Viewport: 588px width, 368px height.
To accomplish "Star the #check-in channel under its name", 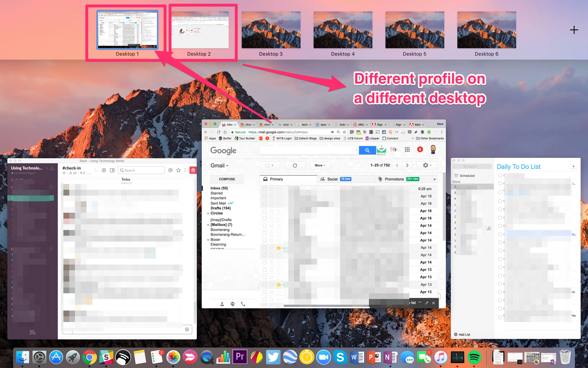I will click(x=64, y=173).
